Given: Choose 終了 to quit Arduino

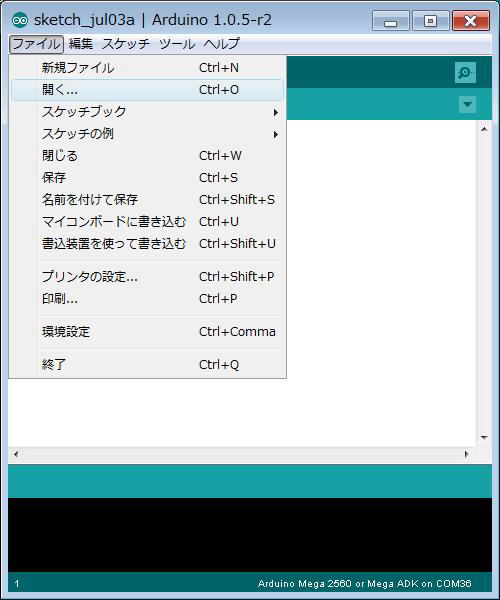Looking at the screenshot, I should 147,364.
